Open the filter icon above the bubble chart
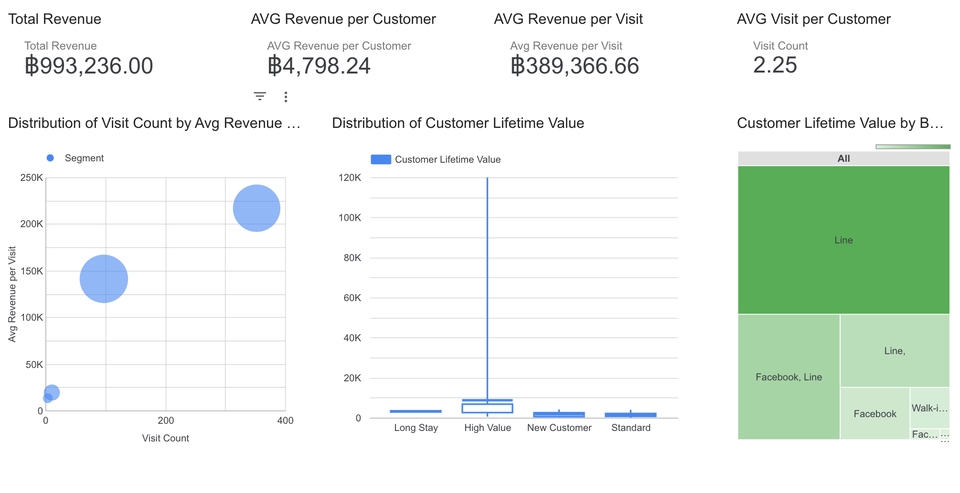The image size is (960, 493). click(x=260, y=97)
